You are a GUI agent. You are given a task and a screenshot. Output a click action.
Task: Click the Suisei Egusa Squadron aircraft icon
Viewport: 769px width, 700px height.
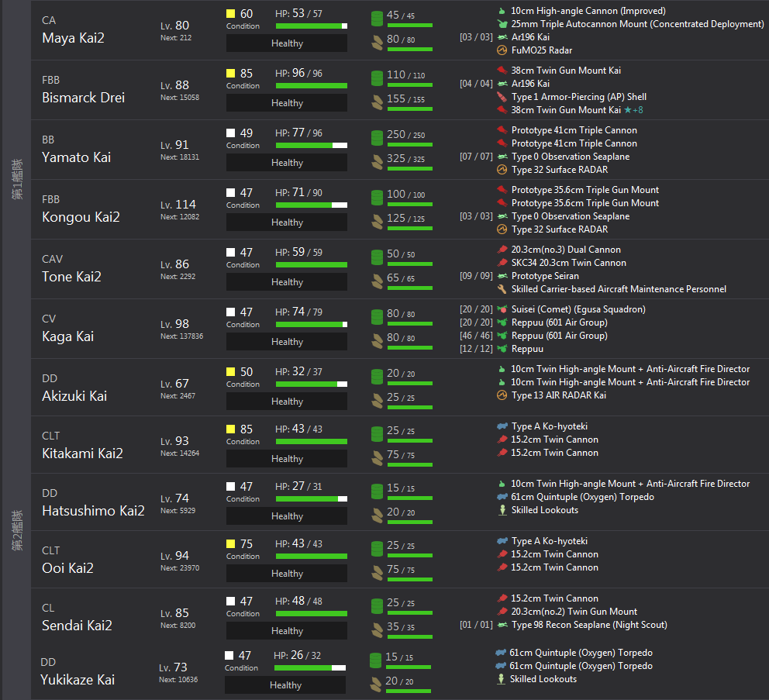(502, 309)
